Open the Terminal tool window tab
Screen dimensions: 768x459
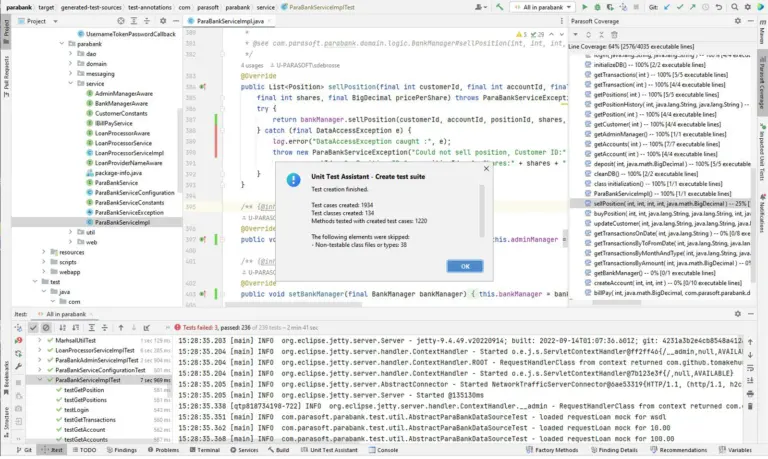(204, 450)
